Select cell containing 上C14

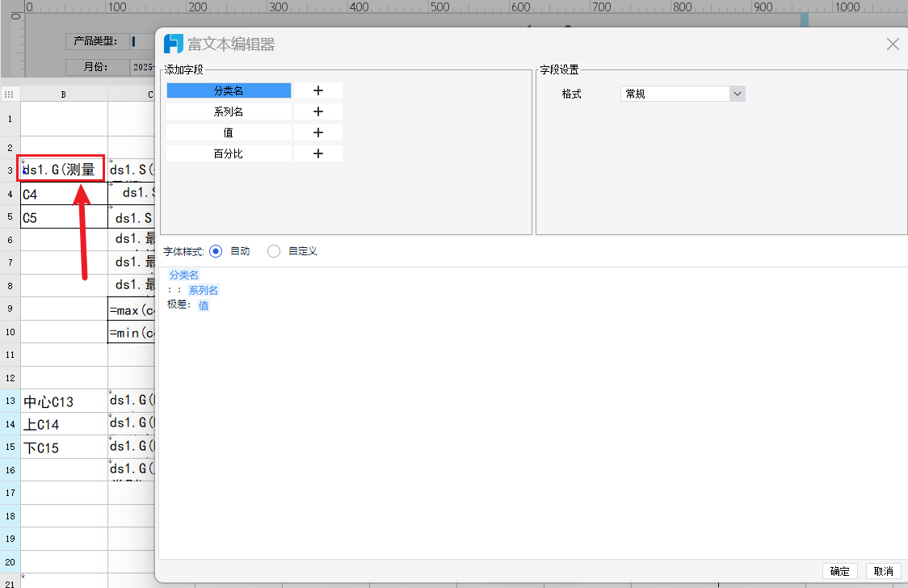[64, 424]
